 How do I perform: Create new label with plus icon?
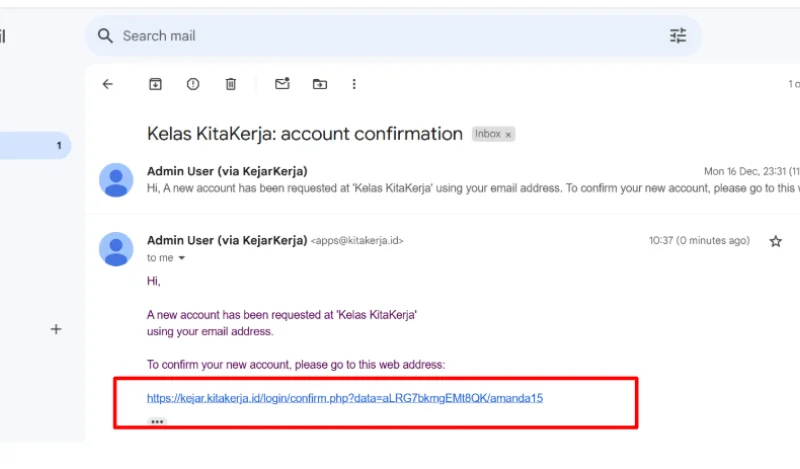click(56, 329)
